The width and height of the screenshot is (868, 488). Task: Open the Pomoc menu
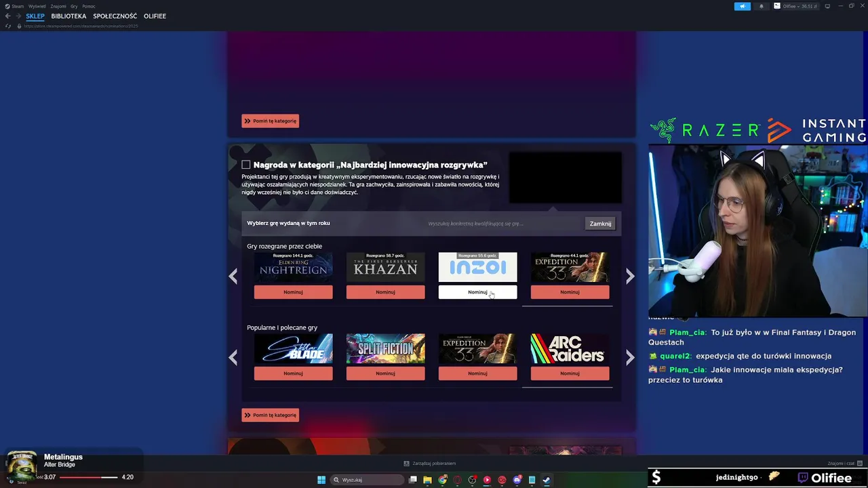[89, 6]
